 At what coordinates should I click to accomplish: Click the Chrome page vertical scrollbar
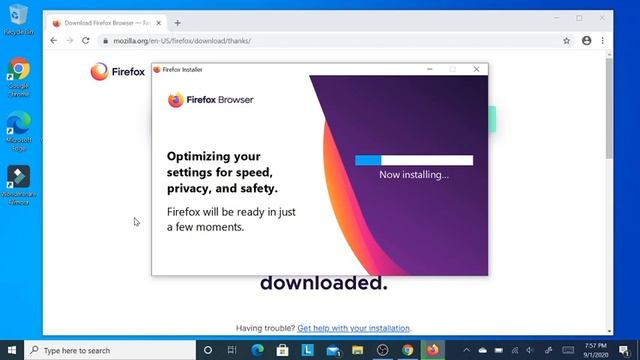pyautogui.click(x=609, y=108)
